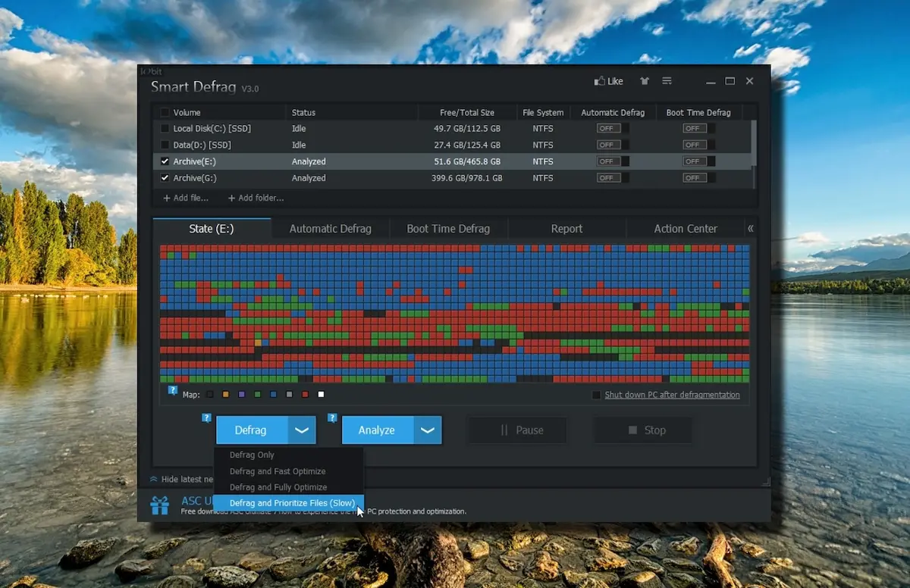Check the Local Disk(C:) volume checkbox
Screen dimensions: 910x588
tap(165, 129)
